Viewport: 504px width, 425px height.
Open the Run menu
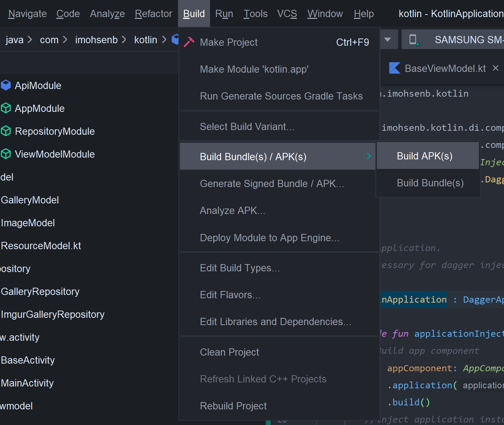(224, 14)
